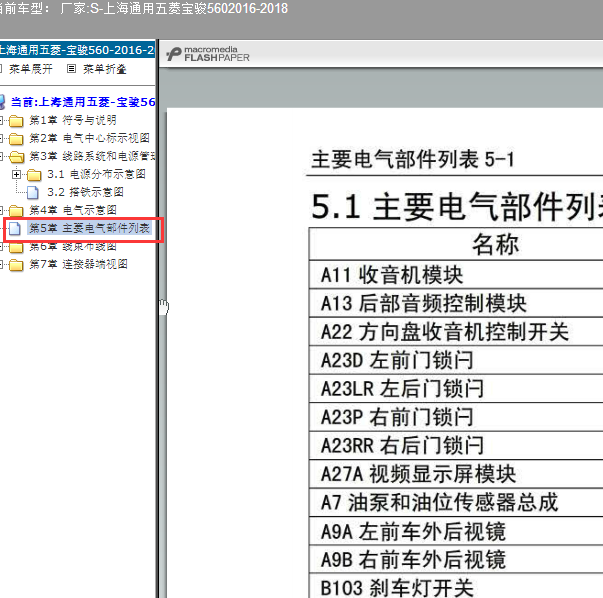
Task: Click the page header 主要电气部件列表 5-1
Action: [413, 159]
